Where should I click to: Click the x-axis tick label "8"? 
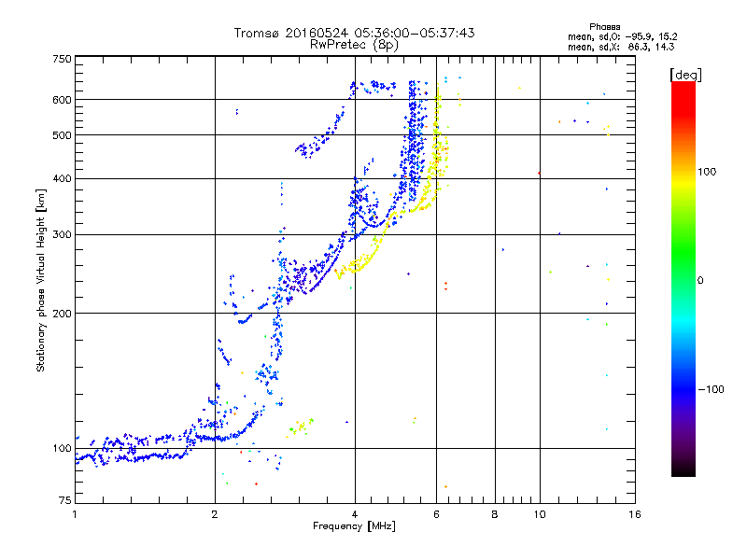click(x=495, y=514)
